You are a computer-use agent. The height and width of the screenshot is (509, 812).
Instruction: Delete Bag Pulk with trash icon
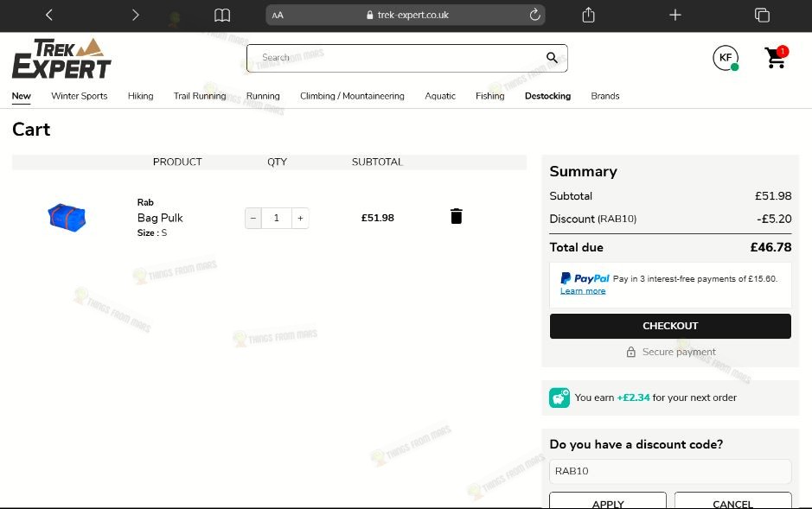click(457, 216)
